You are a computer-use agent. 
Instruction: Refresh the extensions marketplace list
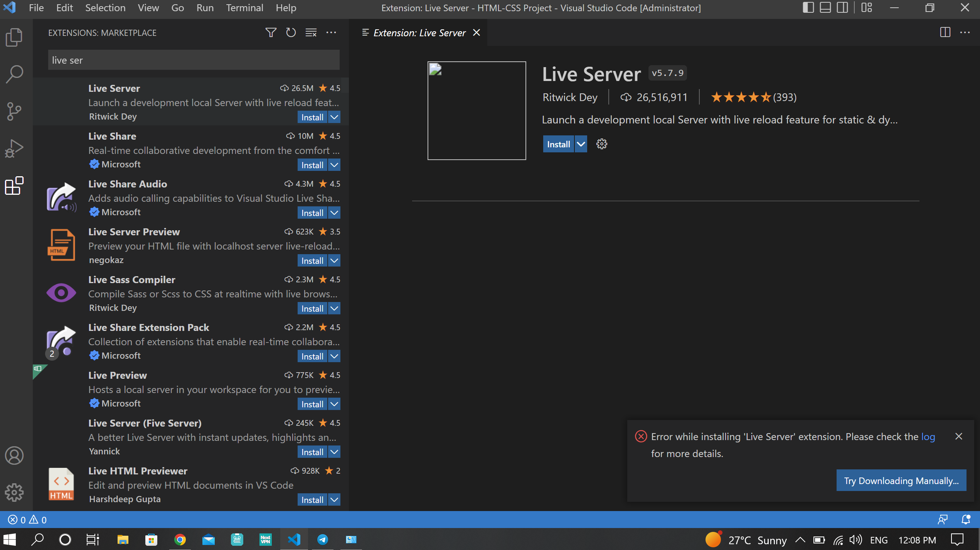291,33
